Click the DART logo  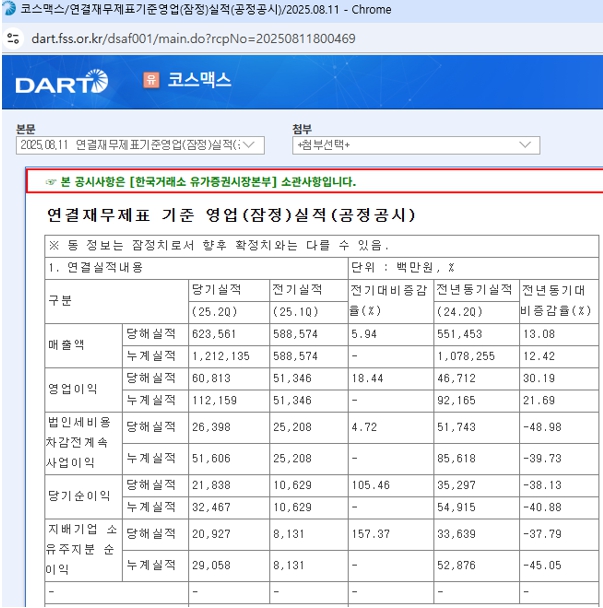[61, 81]
